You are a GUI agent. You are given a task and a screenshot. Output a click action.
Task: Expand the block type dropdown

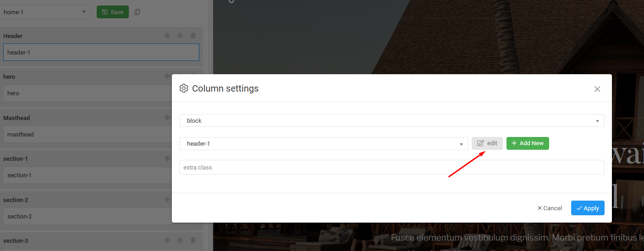coord(391,120)
